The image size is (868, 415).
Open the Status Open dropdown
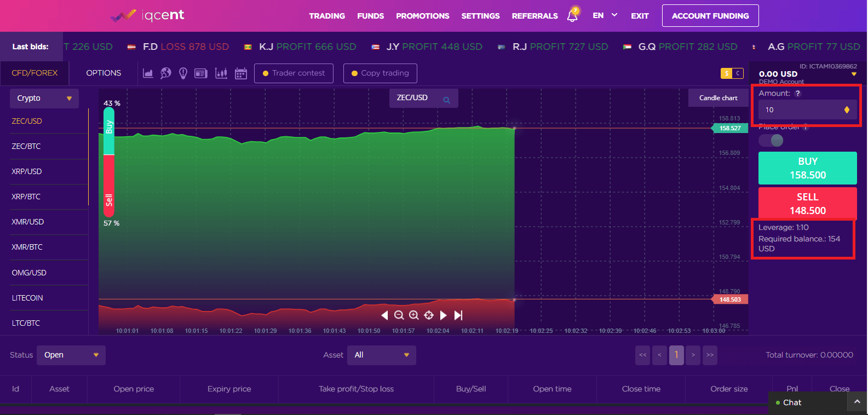71,355
